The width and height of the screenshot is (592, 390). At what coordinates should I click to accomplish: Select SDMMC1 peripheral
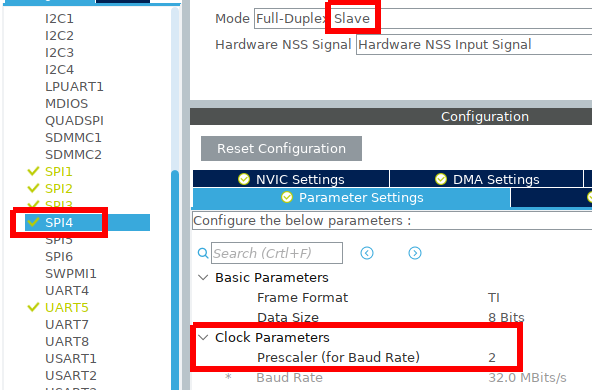click(73, 137)
